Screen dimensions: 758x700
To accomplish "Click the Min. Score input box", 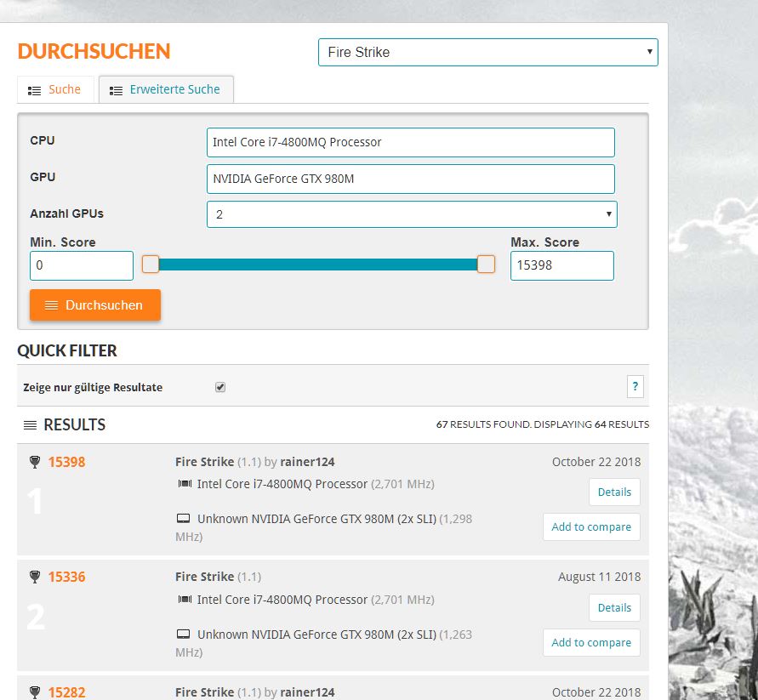I will (x=82, y=265).
